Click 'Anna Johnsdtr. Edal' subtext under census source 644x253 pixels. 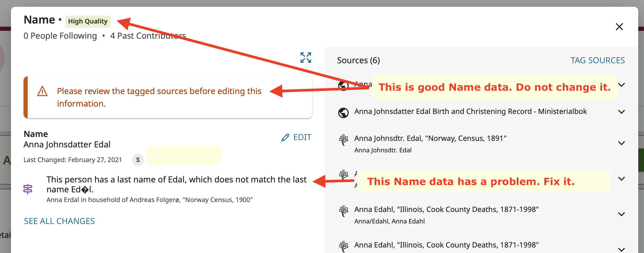click(x=383, y=150)
